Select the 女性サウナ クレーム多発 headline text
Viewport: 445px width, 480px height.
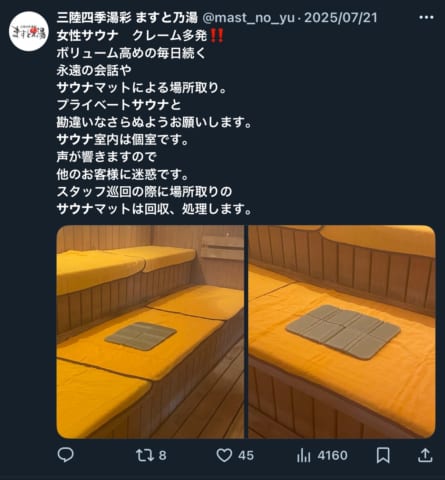[x=132, y=35]
